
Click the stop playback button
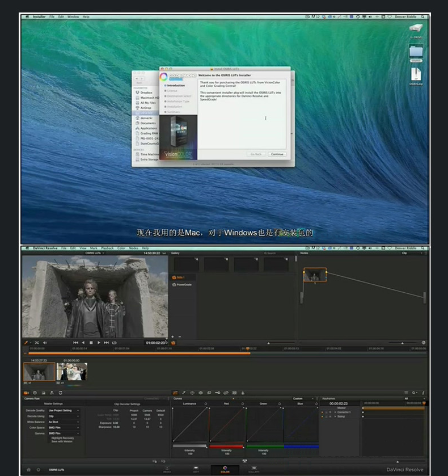[91, 343]
